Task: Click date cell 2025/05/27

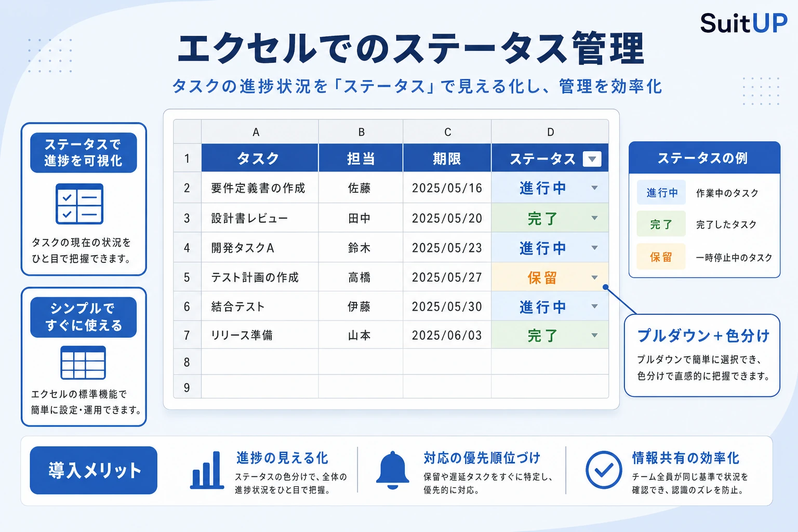Action: click(x=447, y=277)
